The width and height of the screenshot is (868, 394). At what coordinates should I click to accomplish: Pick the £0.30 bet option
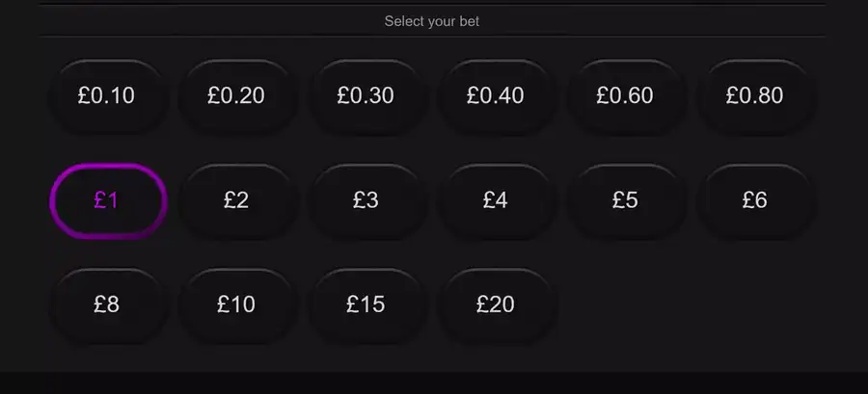(x=366, y=95)
